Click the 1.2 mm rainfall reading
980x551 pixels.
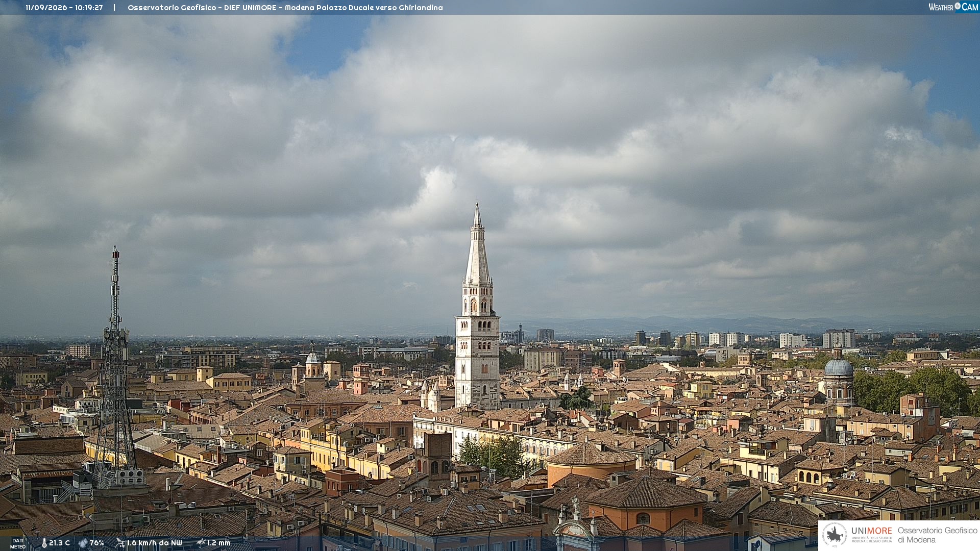(x=219, y=543)
